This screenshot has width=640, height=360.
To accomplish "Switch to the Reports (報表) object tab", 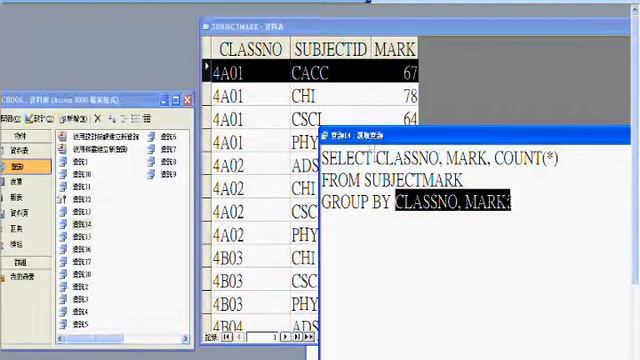I will click(x=25, y=198).
